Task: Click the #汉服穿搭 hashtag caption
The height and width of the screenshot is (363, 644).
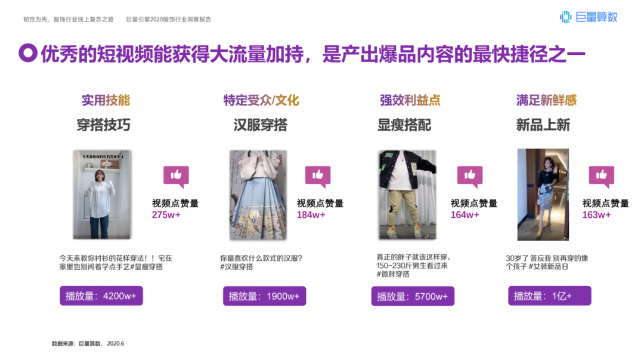Action: point(237,267)
